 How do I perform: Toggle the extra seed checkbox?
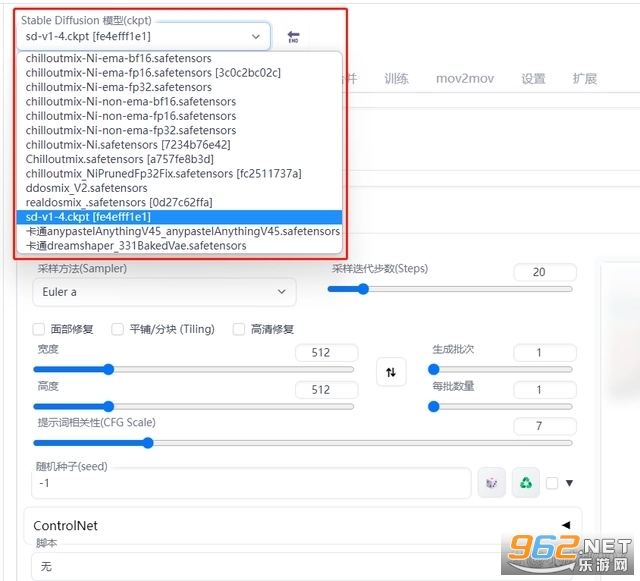coord(552,483)
